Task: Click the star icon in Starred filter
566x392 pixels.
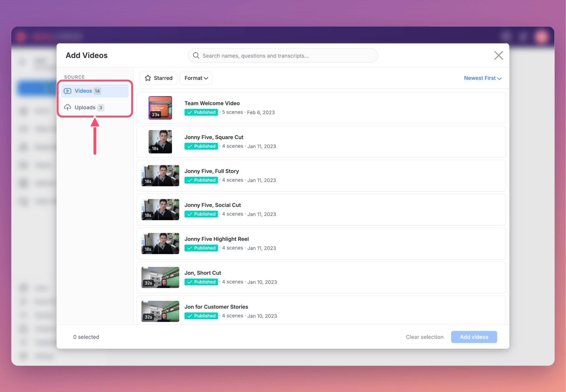Action: [148, 78]
